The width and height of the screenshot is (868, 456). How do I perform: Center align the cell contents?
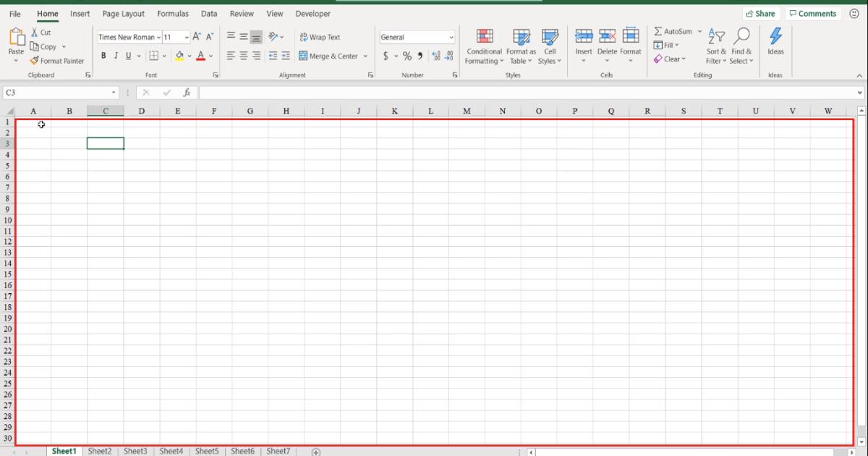242,55
